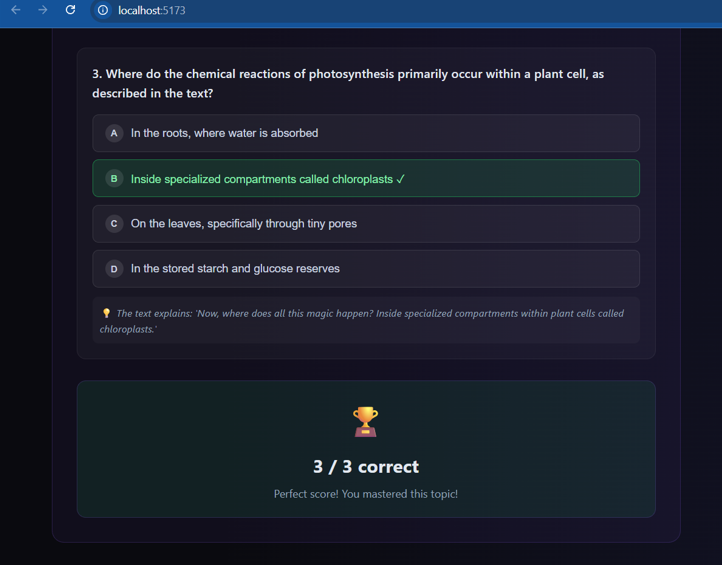Click the 3 / 3 correct score text
Image resolution: width=722 pixels, height=565 pixels.
(x=366, y=466)
